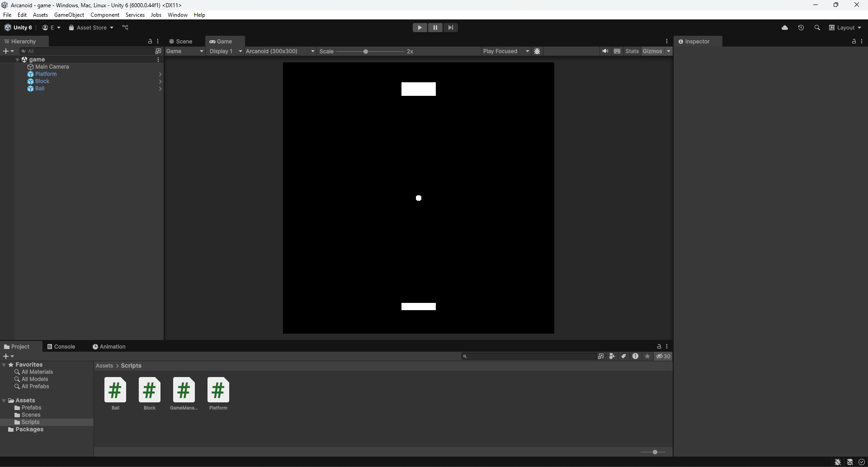The width and height of the screenshot is (868, 467).
Task: Open the GameObject menu
Action: coord(69,14)
